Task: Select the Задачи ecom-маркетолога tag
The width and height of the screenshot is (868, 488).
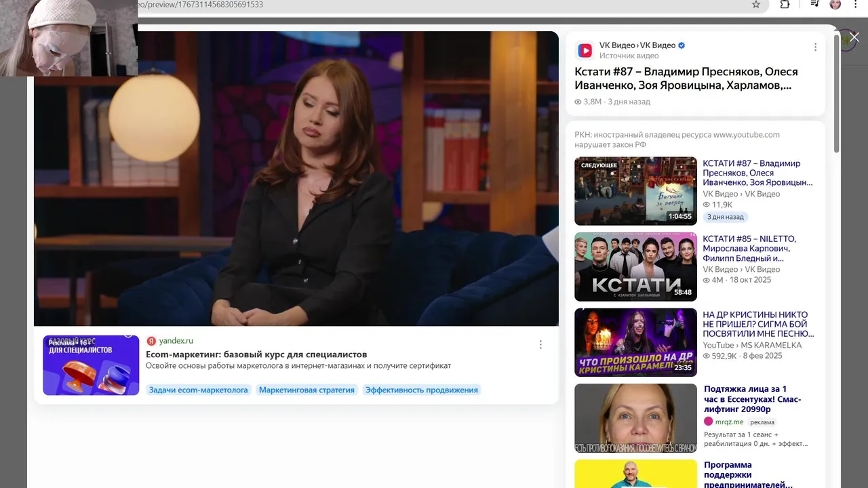Action: point(198,390)
